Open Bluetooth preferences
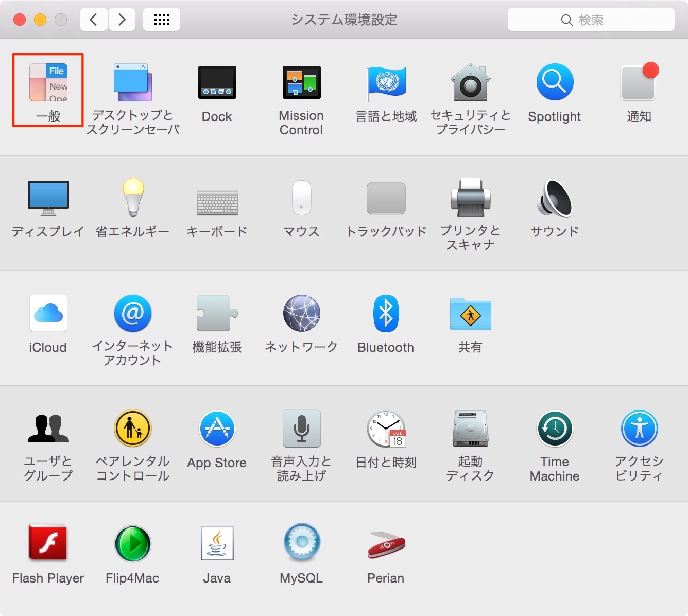688x616 pixels. (386, 313)
